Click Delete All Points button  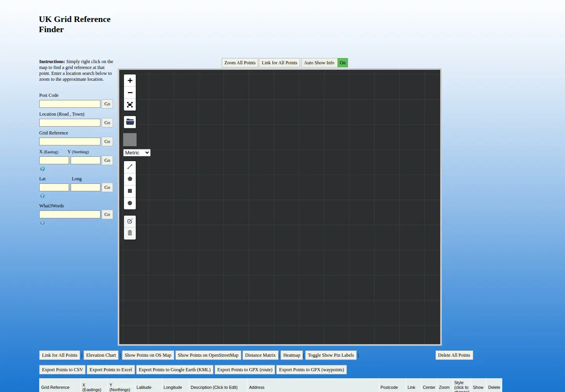454,355
